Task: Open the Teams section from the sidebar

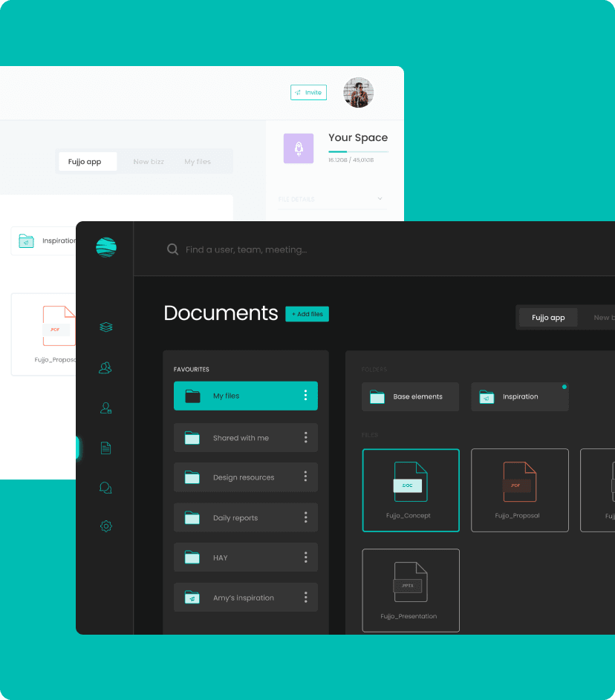Action: (x=105, y=367)
